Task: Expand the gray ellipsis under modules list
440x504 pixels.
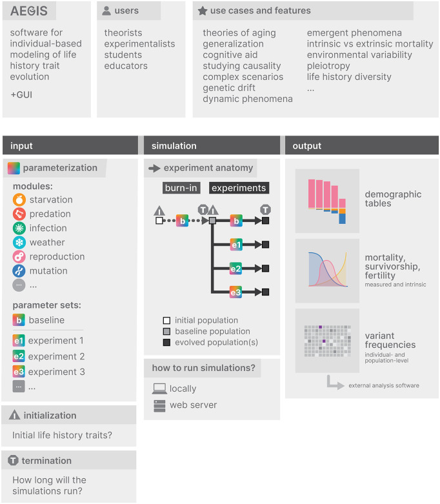Action: [19, 285]
